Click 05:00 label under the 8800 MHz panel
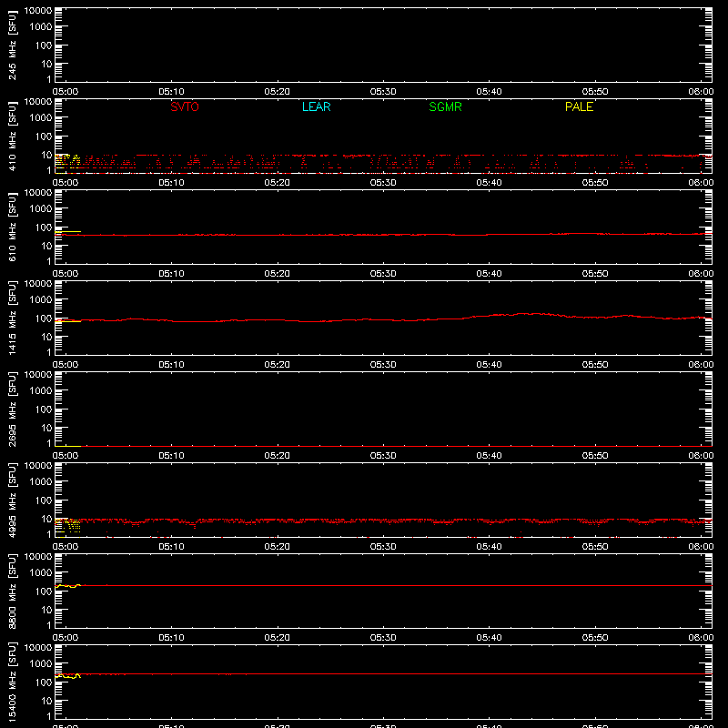This screenshot has width=728, height=728. [x=66, y=638]
